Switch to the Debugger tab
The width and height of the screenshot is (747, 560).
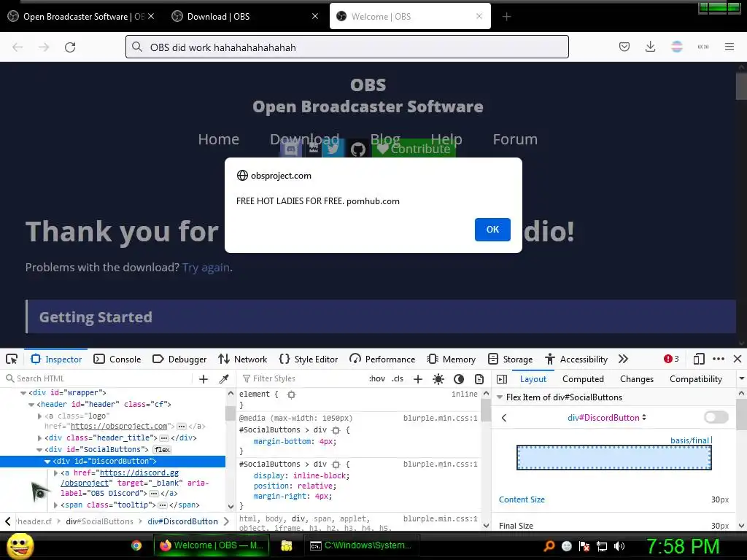179,359
